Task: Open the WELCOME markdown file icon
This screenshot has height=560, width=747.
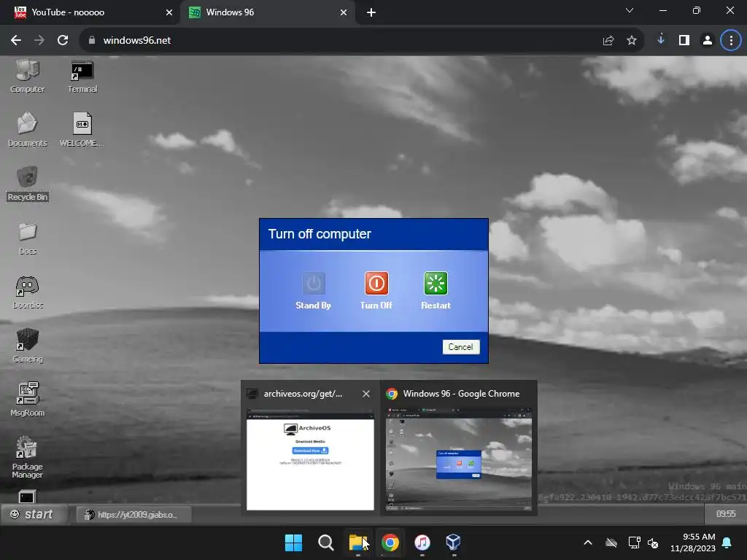Action: (x=82, y=130)
